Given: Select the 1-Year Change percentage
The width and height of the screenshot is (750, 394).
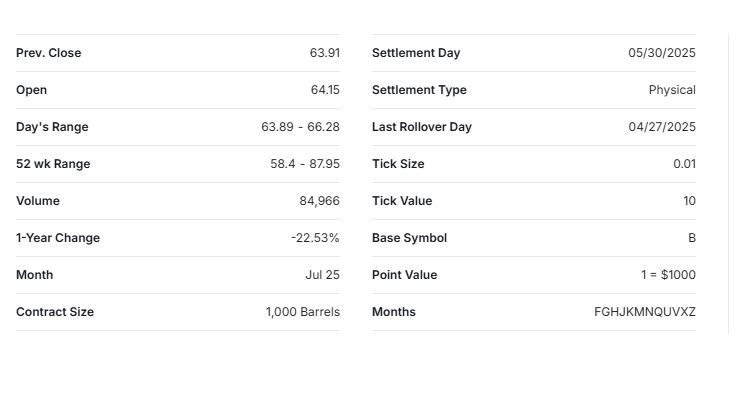Looking at the screenshot, I should tap(315, 238).
